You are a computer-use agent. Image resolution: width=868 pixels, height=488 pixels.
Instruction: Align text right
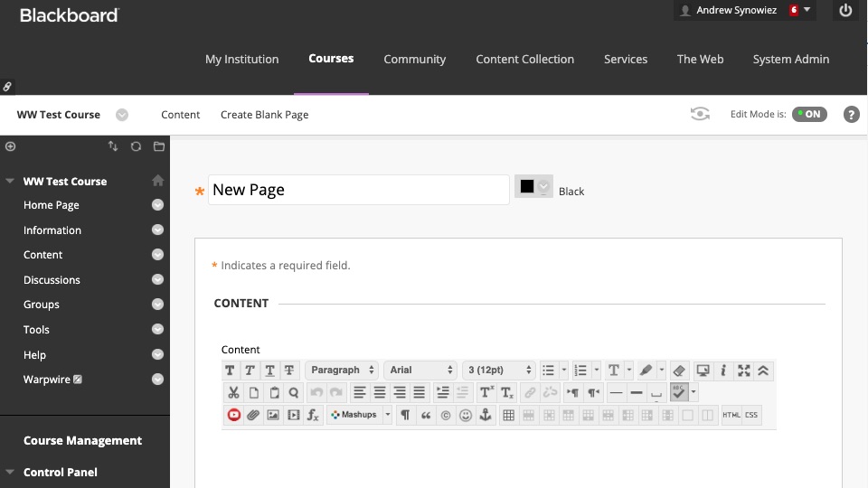(399, 393)
